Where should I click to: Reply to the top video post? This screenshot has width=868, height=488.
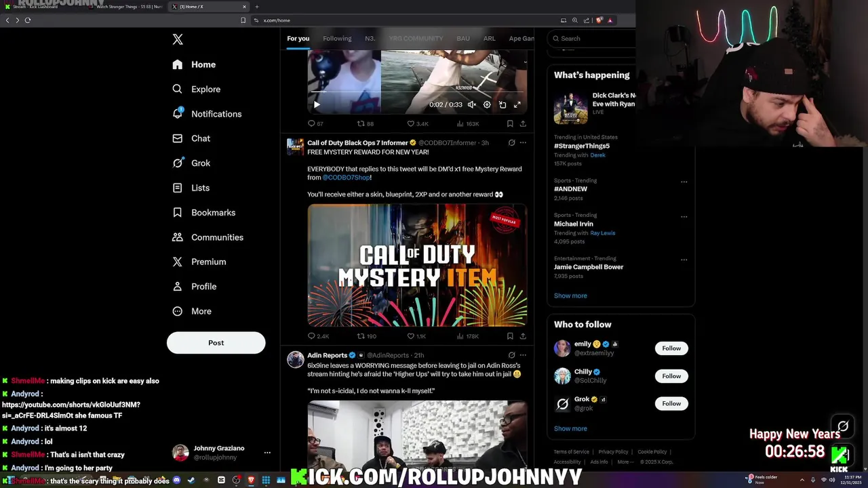316,123
